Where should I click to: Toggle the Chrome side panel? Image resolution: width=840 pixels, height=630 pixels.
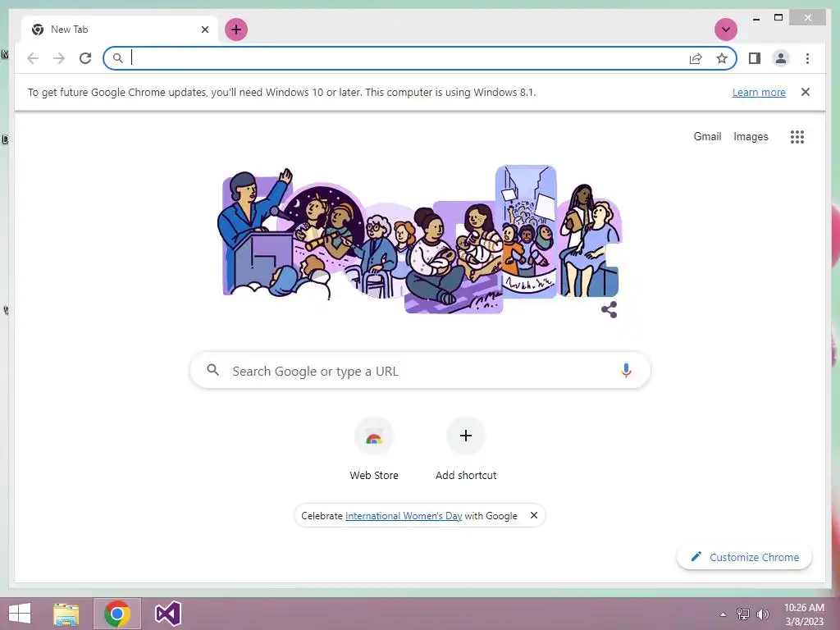755,58
